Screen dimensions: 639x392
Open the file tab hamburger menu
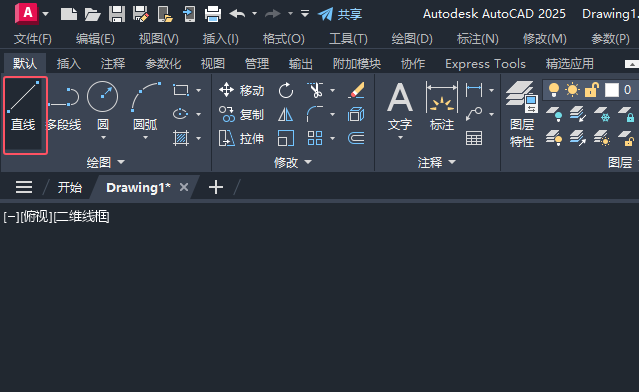click(24, 187)
